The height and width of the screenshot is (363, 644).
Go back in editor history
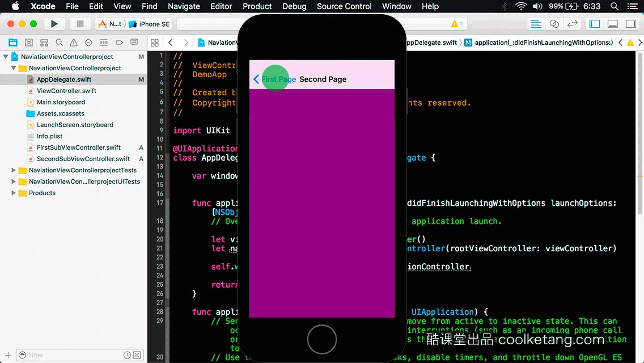click(x=171, y=43)
